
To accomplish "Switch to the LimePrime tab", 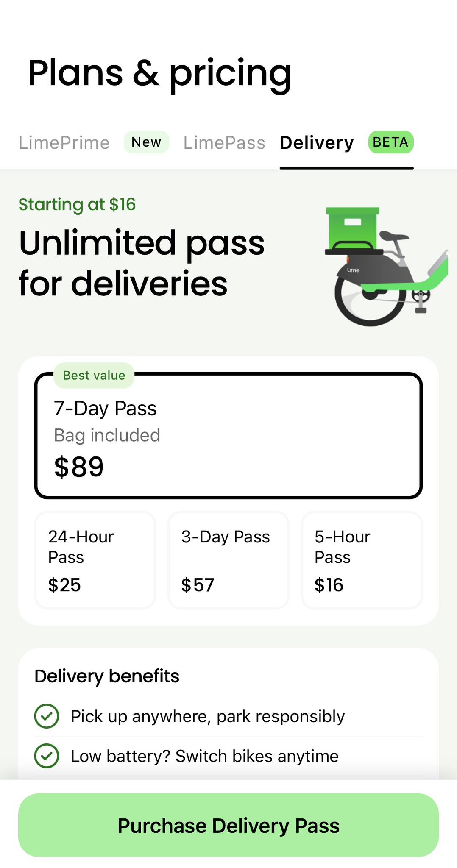I will point(64,143).
